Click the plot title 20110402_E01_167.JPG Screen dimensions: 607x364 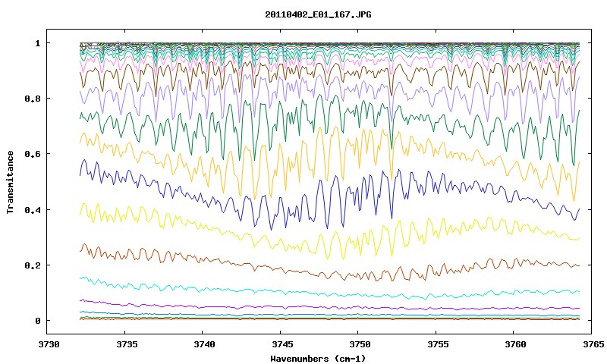pos(318,14)
